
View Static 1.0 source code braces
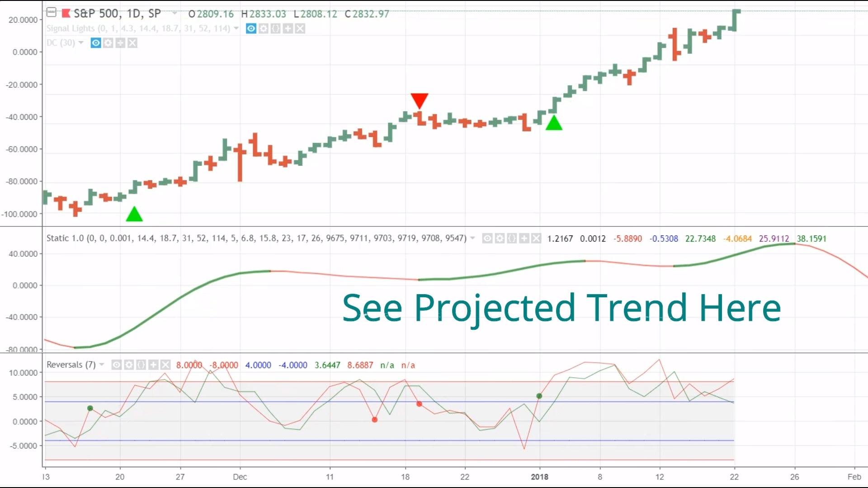pos(512,238)
